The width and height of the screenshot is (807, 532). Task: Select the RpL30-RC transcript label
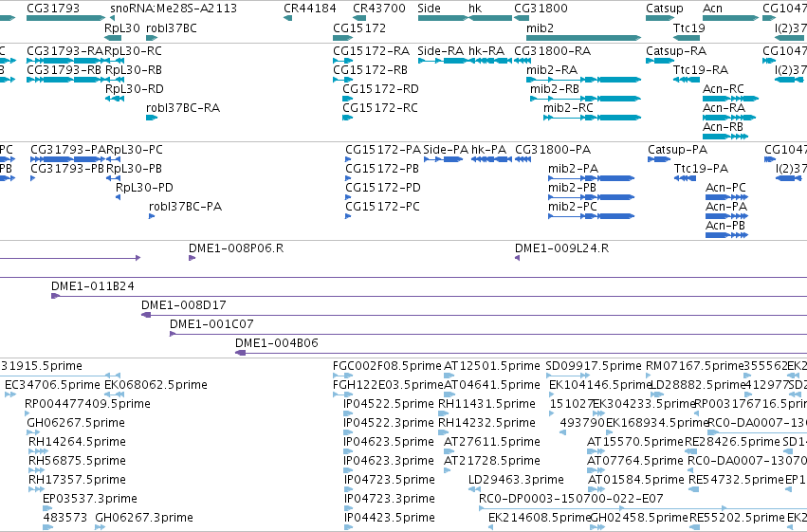(134, 51)
